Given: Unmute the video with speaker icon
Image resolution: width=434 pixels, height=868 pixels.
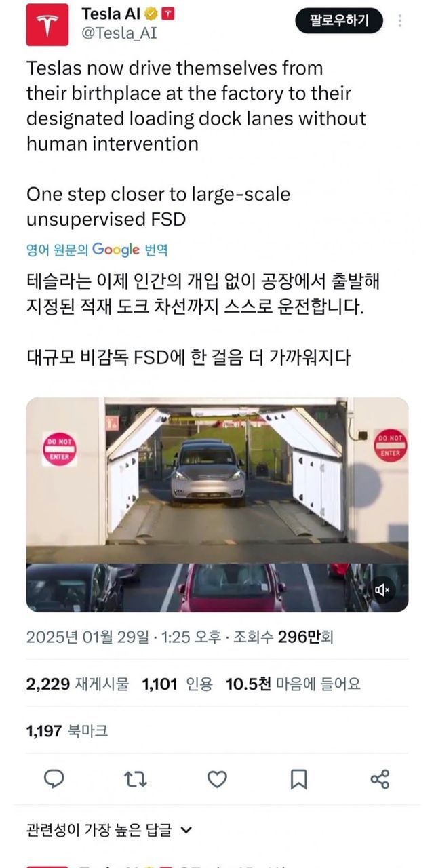Looking at the screenshot, I should [382, 590].
